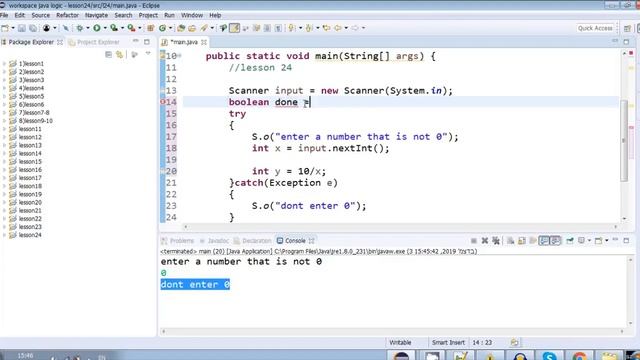The height and width of the screenshot is (360, 640).
Task: Click the error marker on line 14
Action: [x=162, y=102]
